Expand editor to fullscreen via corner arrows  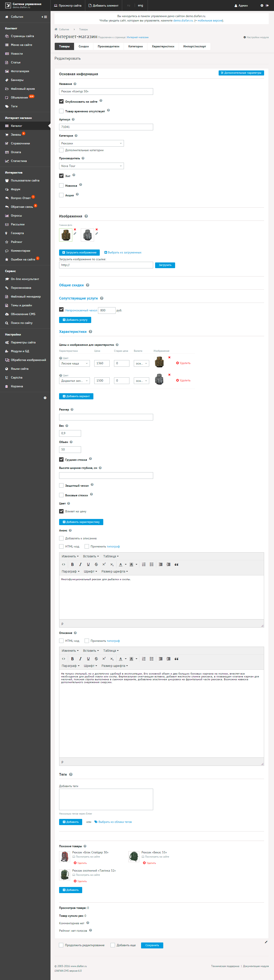(266, 942)
